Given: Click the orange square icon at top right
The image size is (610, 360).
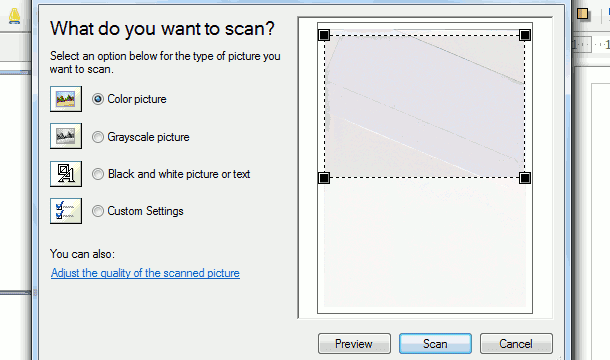Looking at the screenshot, I should click(x=582, y=14).
